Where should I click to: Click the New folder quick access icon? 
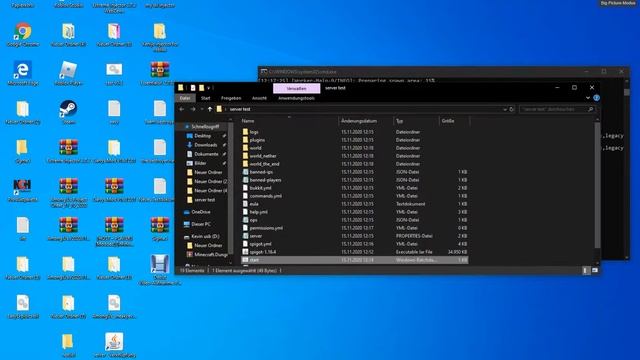(202, 88)
